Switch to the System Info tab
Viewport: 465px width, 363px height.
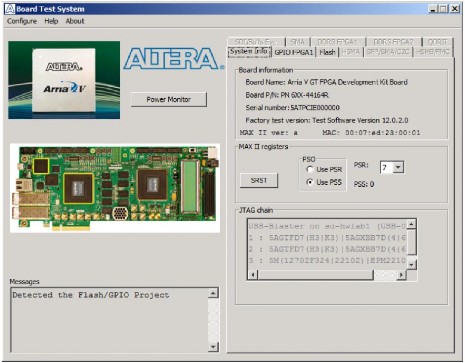pos(249,52)
